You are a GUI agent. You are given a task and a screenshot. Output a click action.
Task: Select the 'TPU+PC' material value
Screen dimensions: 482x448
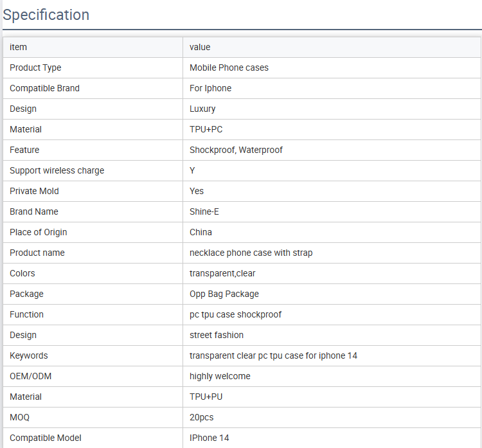coord(206,129)
